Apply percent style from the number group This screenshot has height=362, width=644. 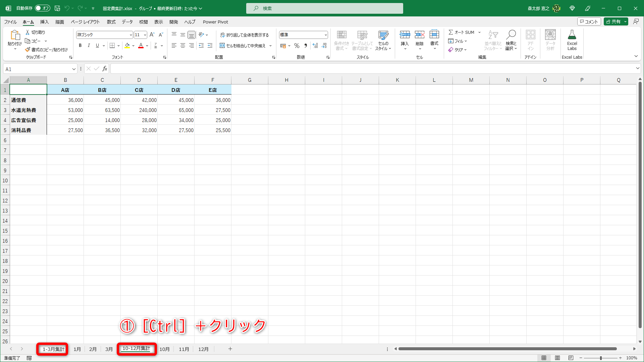pyautogui.click(x=297, y=46)
